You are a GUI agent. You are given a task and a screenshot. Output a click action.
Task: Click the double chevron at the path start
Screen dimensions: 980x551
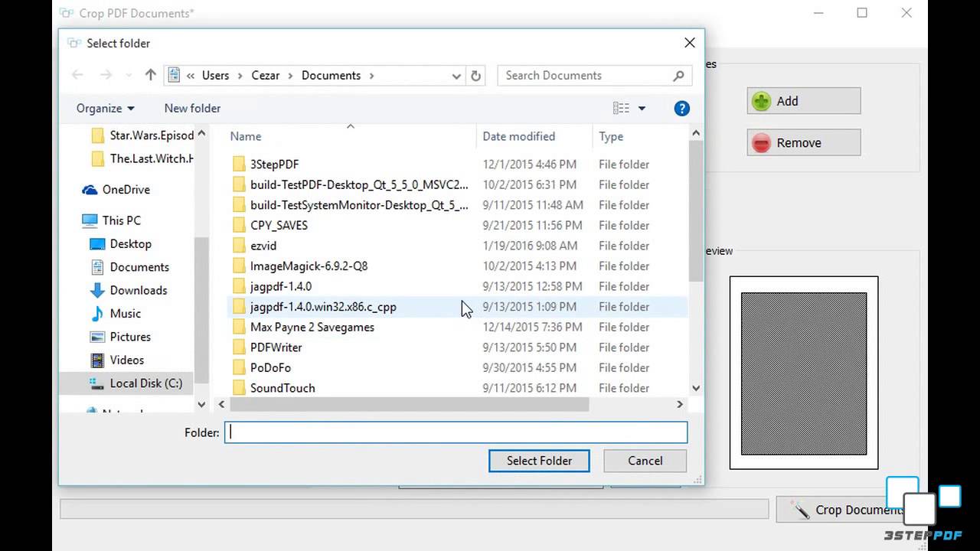coord(191,76)
